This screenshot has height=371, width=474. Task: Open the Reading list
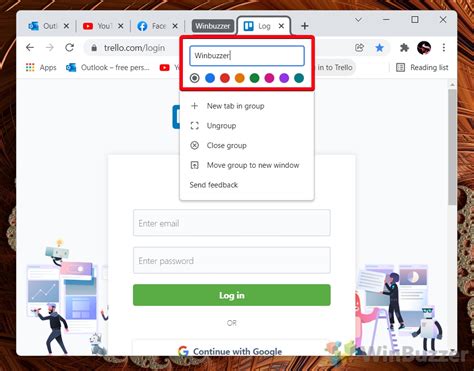click(422, 67)
